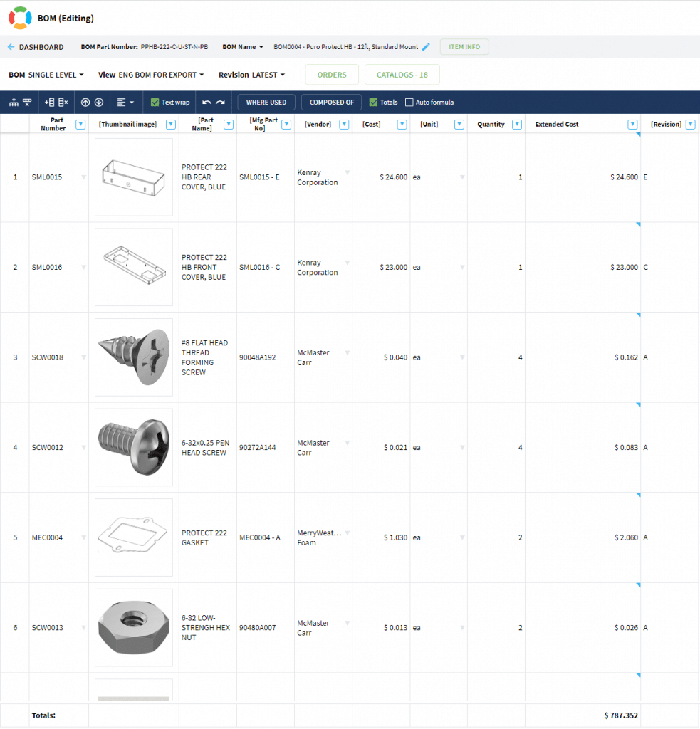700x729 pixels.
Task: Click the rear cover thumbnail for SML0015
Action: (x=134, y=177)
